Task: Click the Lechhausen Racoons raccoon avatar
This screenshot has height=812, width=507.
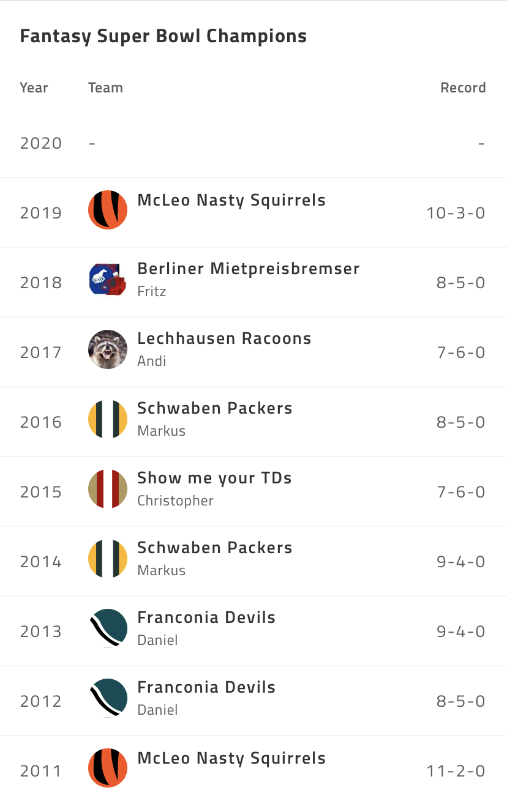Action: click(108, 349)
